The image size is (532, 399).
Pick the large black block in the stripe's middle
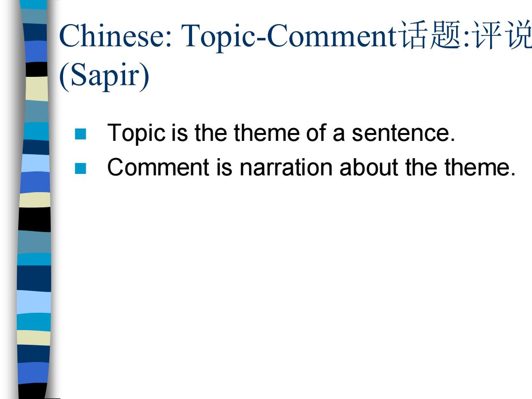click(x=34, y=220)
